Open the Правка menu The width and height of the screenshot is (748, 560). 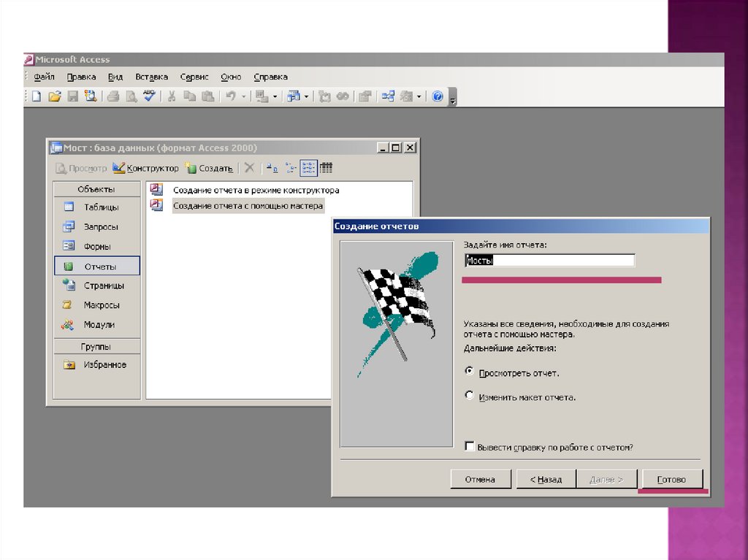click(x=81, y=77)
